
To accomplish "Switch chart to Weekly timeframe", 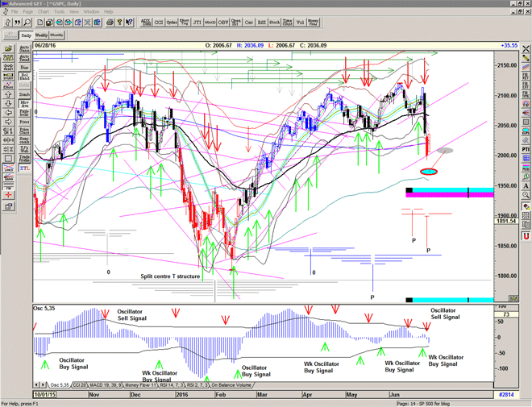I will (x=41, y=35).
